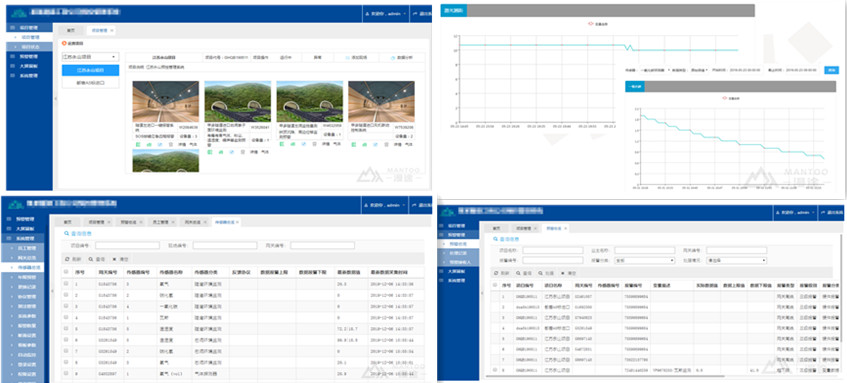Switch to the home tab in sensor window
847x383 pixels.
coord(68,222)
